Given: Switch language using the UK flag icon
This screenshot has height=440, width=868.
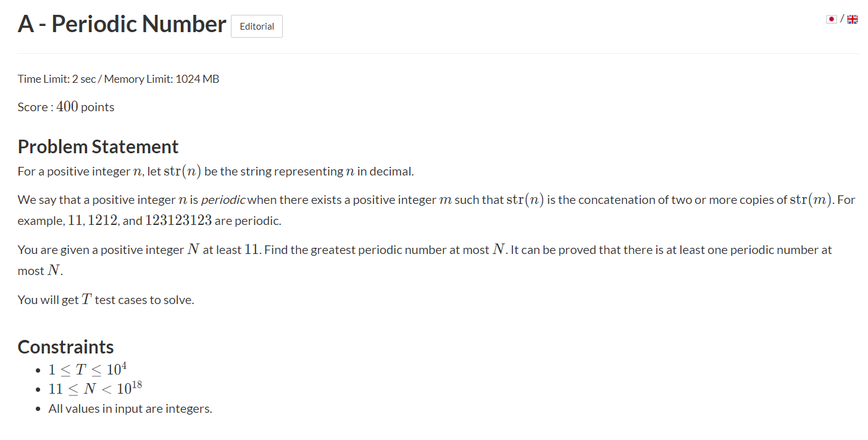Looking at the screenshot, I should tap(853, 19).
